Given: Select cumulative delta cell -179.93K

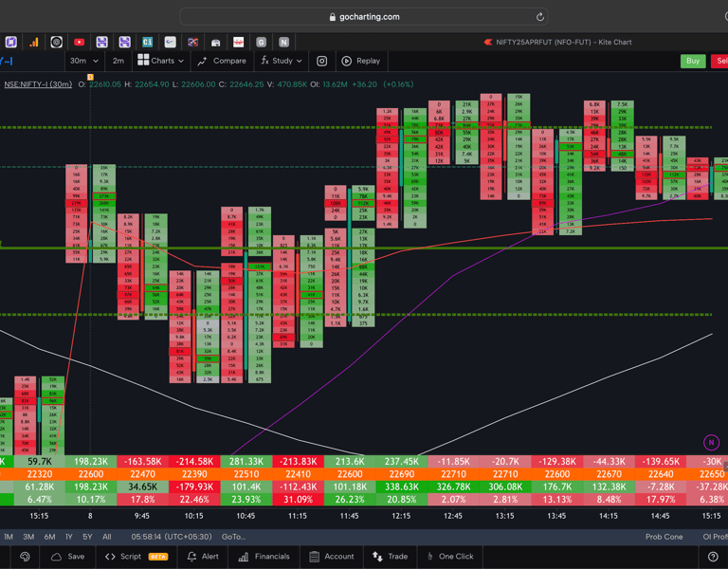Looking at the screenshot, I should [194, 486].
